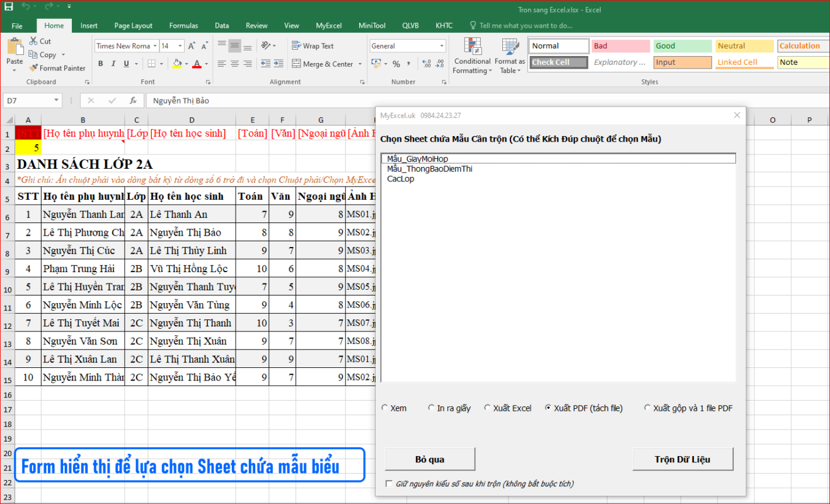Image resolution: width=830 pixels, height=504 pixels.
Task: Open the font name dropdown
Action: coord(154,46)
